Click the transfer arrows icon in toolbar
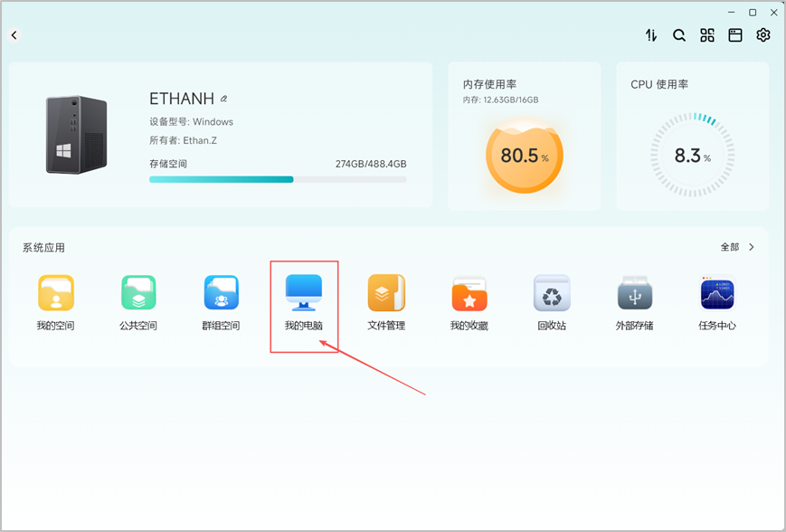This screenshot has height=532, width=786. point(651,35)
